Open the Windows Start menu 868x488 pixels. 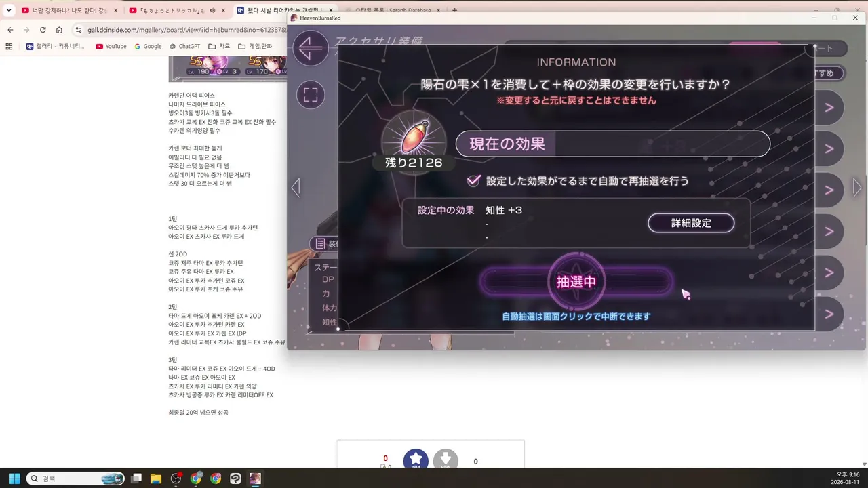15,479
